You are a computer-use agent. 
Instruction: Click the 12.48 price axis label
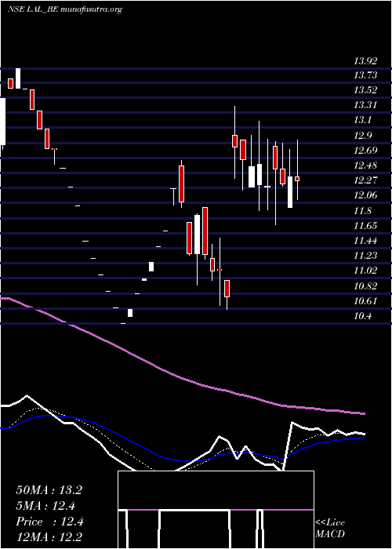pyautogui.click(x=366, y=165)
